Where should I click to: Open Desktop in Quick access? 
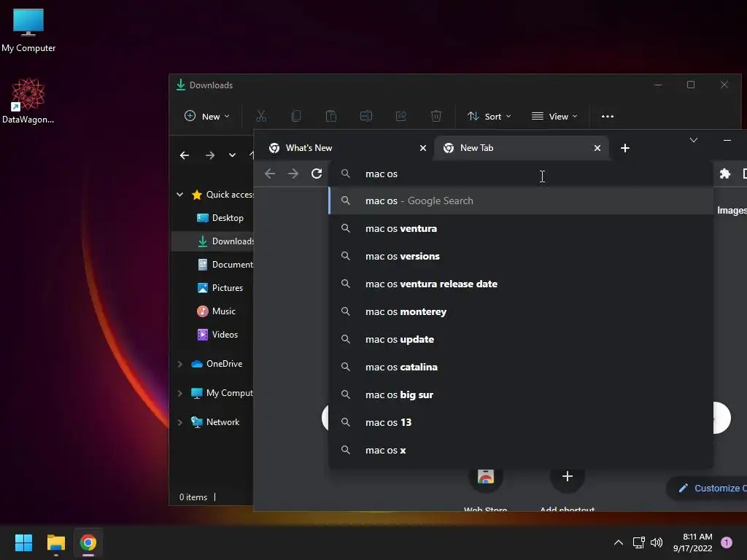coord(220,218)
